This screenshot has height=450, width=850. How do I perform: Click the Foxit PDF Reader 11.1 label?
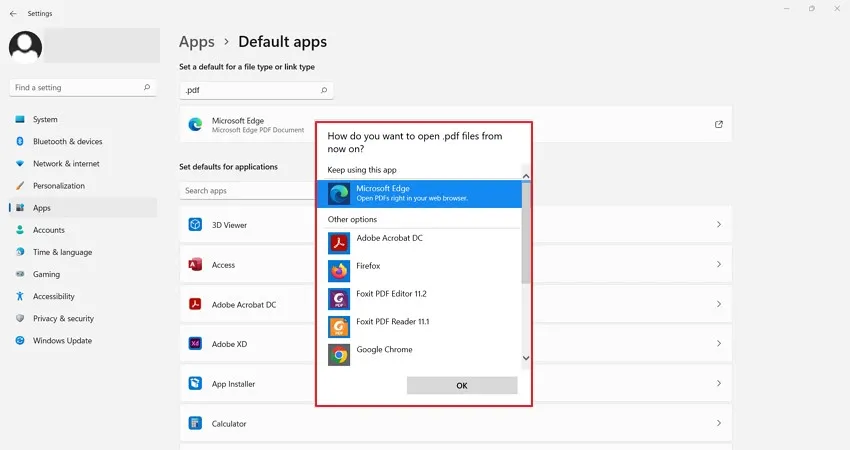392,322
